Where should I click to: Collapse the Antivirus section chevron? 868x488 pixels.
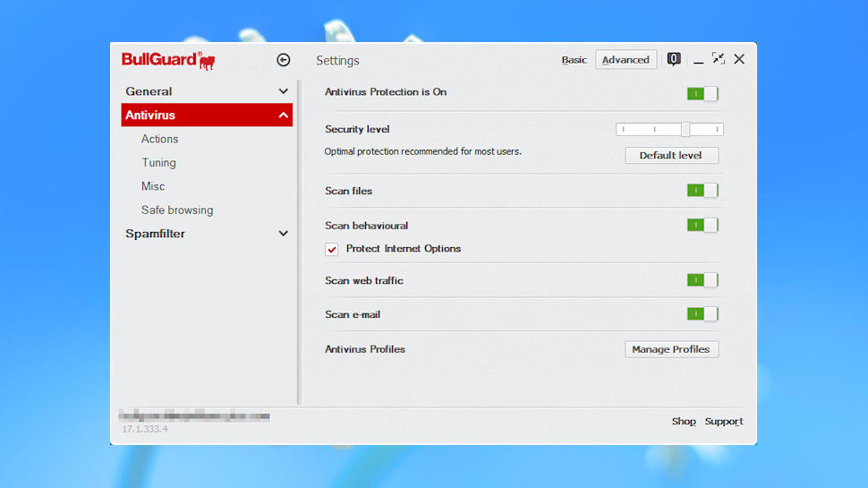pos(284,116)
